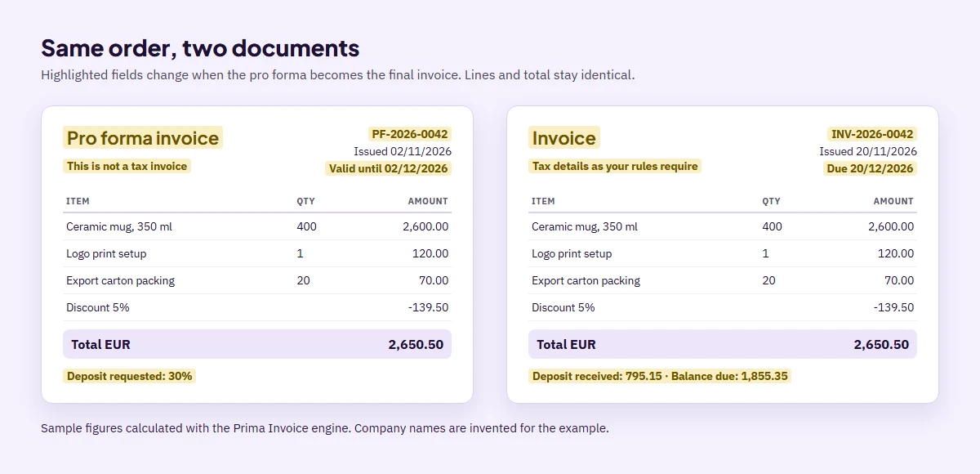Click amount 120.00 in the pro forma
This screenshot has height=474, width=980.
(x=430, y=253)
